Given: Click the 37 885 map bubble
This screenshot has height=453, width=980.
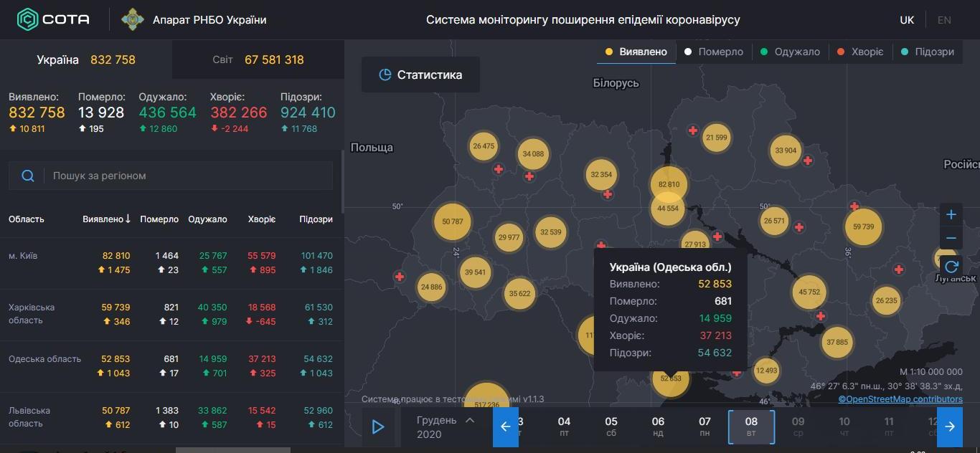Looking at the screenshot, I should pos(837,342).
